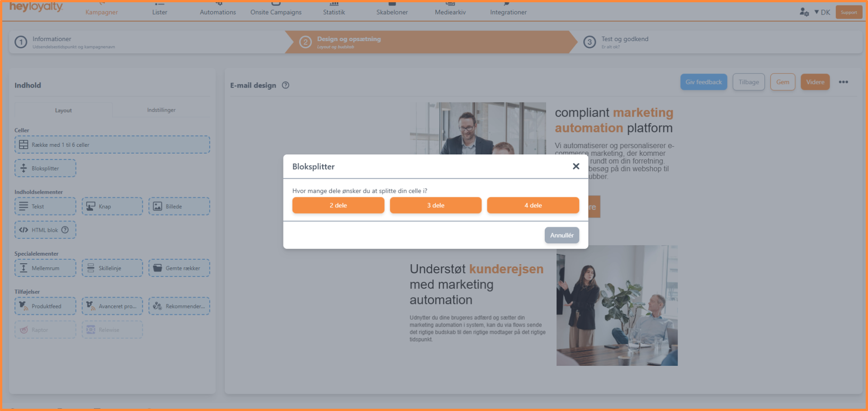Choose the Skillelinje divider icon
The image size is (868, 411).
[91, 268]
